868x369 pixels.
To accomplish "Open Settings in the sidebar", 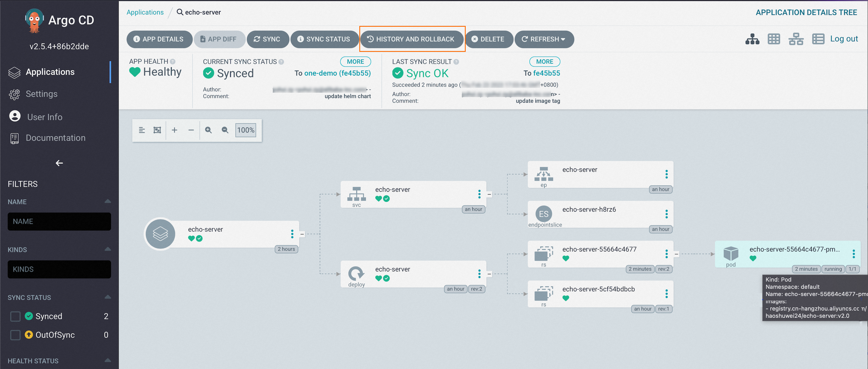I will click(41, 94).
